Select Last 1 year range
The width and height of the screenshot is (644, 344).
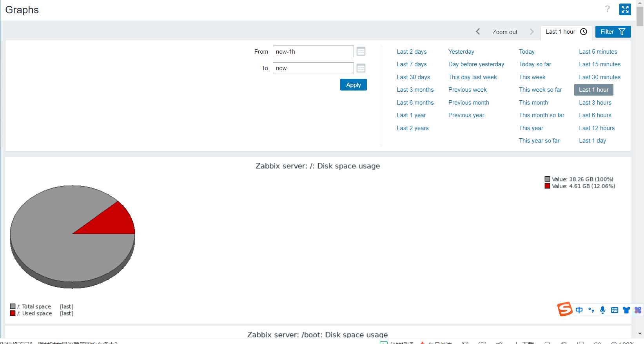411,115
